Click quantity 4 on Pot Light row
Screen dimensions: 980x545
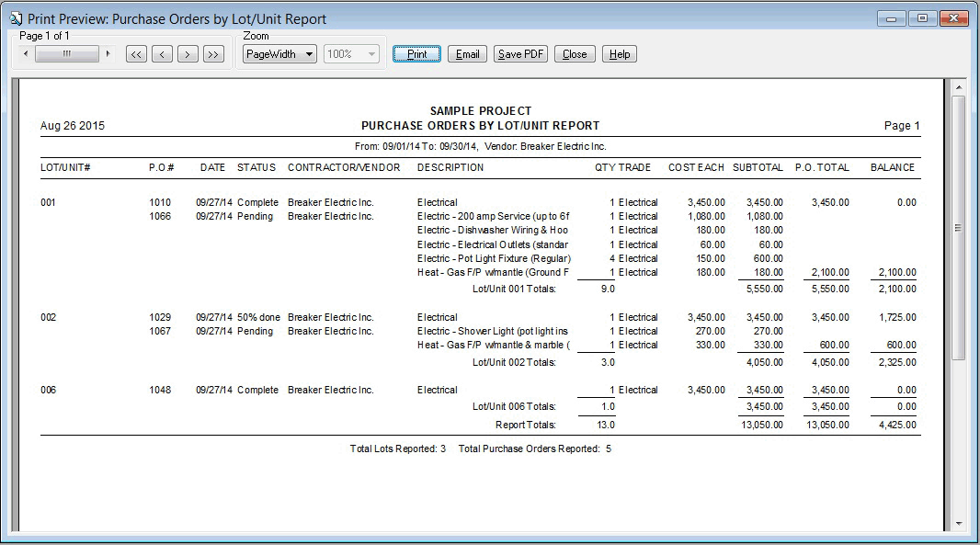click(612, 259)
